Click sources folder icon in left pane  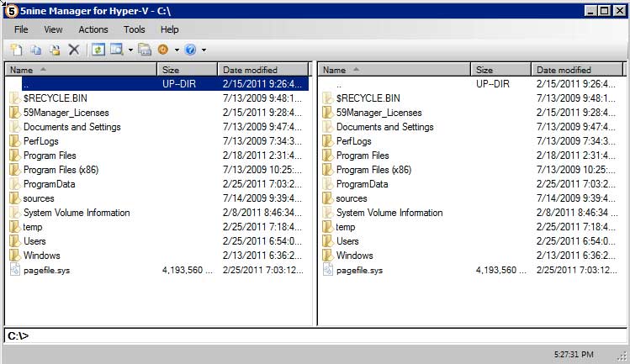coord(14,198)
